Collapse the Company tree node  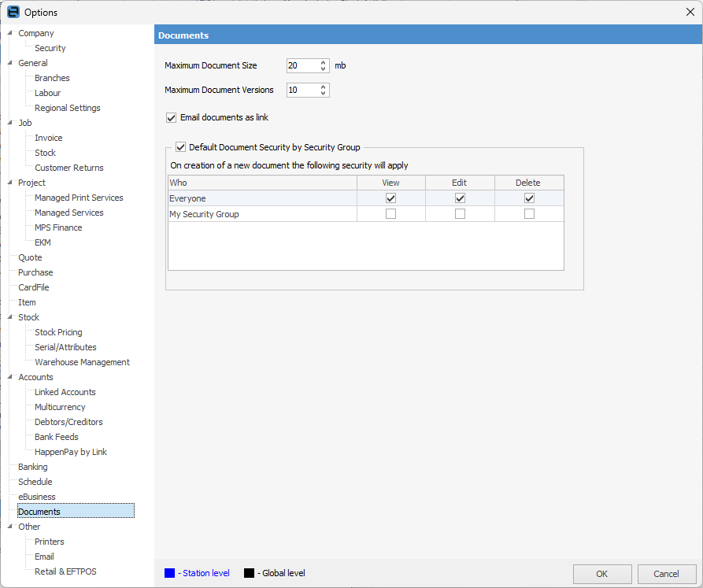click(9, 33)
